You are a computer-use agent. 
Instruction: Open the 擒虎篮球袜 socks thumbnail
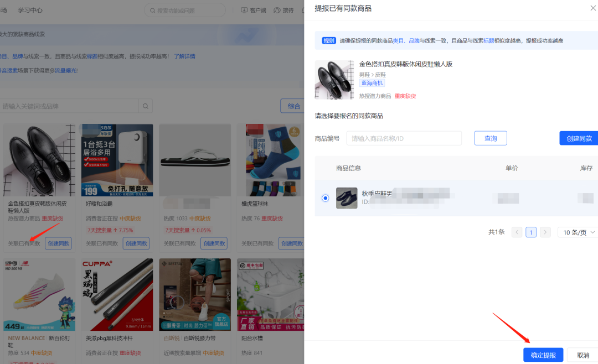point(270,160)
